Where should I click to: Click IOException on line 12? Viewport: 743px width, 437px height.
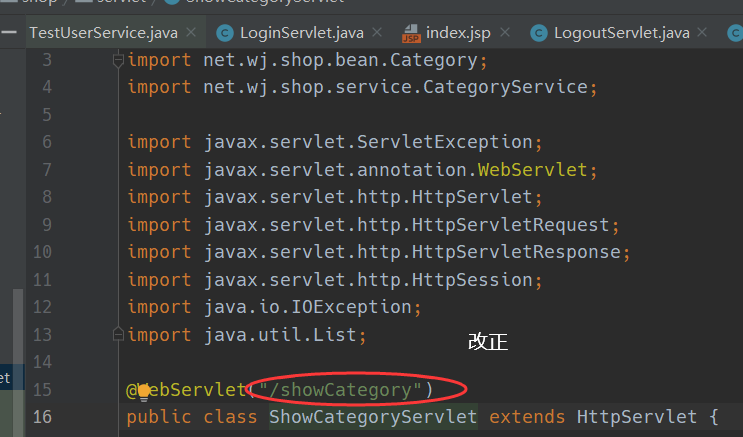pos(351,307)
